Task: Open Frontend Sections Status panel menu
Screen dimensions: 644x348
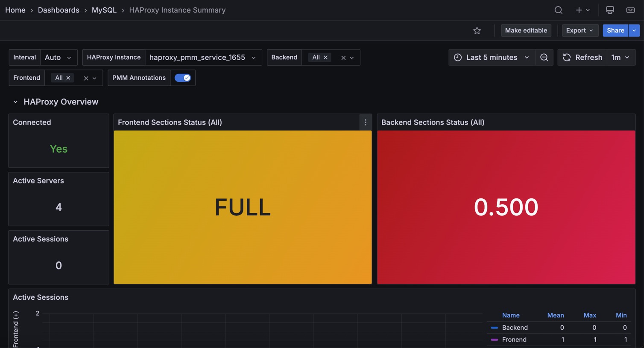Action: tap(365, 122)
